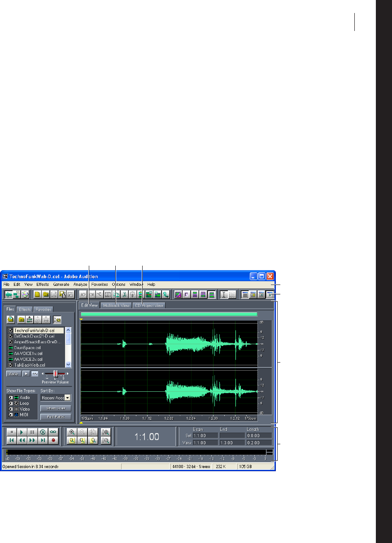Switch to Edit Waveform view toolbar icon

(8, 295)
